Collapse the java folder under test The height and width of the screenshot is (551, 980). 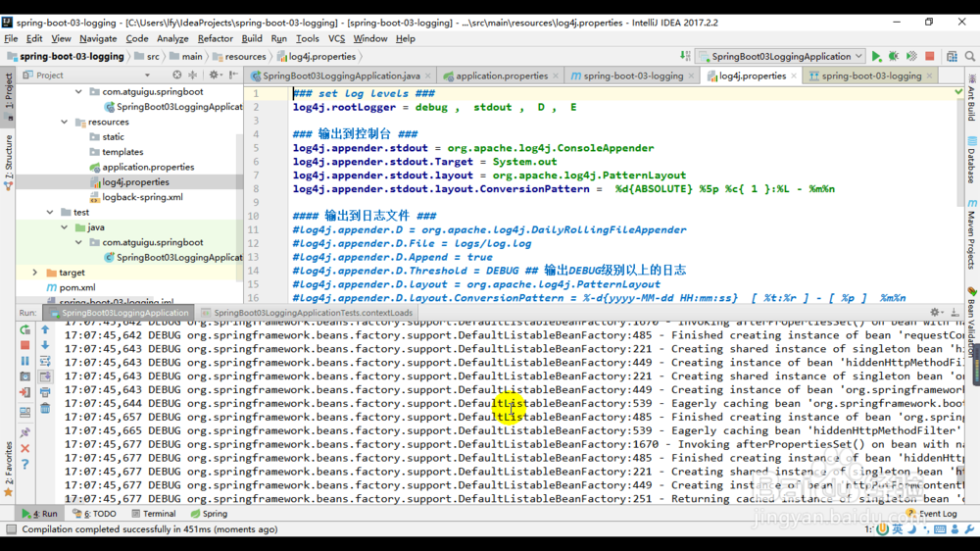click(x=65, y=227)
